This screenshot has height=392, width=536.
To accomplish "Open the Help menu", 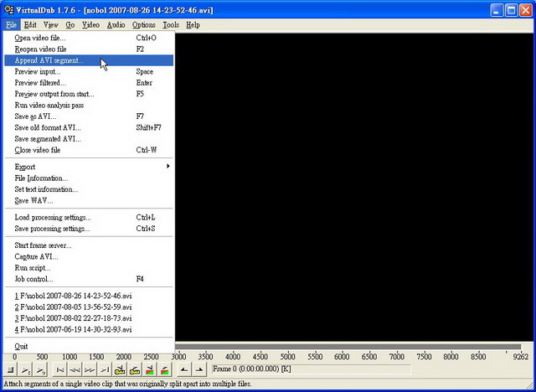I will (x=193, y=25).
